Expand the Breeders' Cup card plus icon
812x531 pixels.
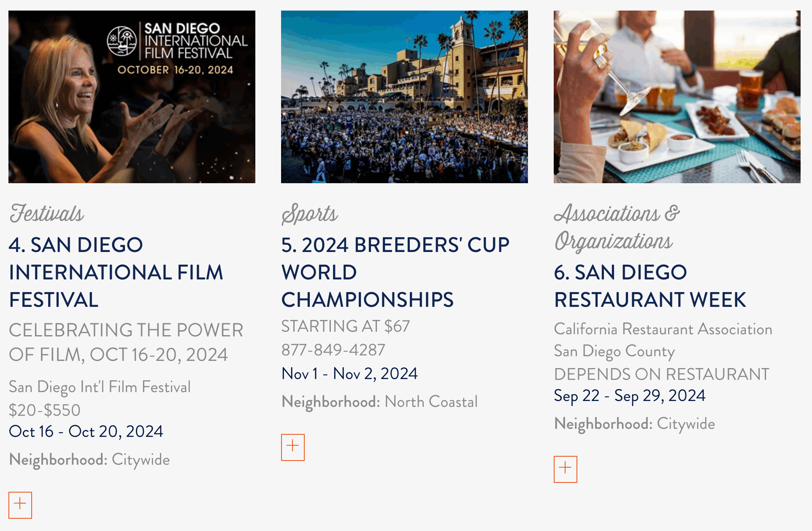[x=293, y=447]
